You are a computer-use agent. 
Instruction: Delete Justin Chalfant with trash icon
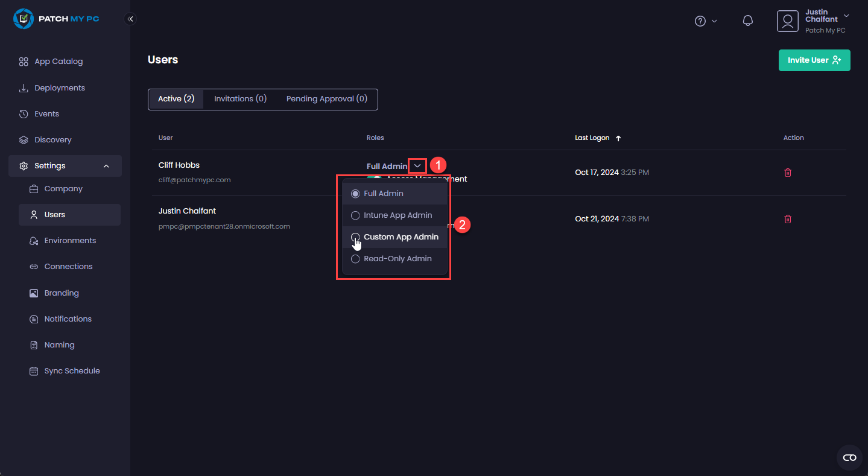tap(787, 219)
